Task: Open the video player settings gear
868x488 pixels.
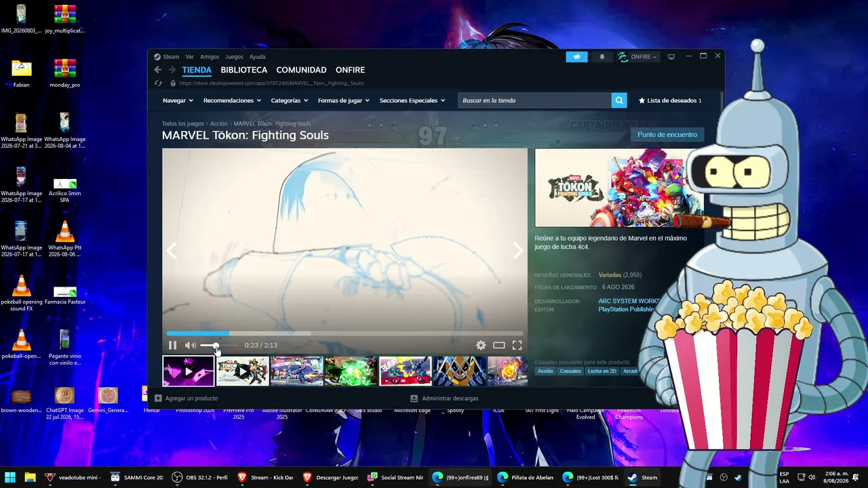Action: click(x=481, y=345)
